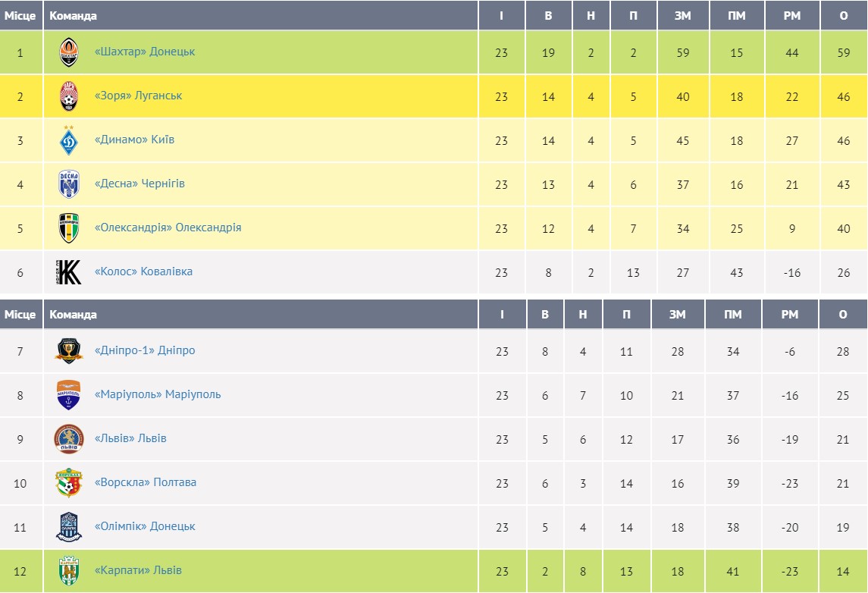Click the Vorskla Poltava club crest

tap(68, 483)
